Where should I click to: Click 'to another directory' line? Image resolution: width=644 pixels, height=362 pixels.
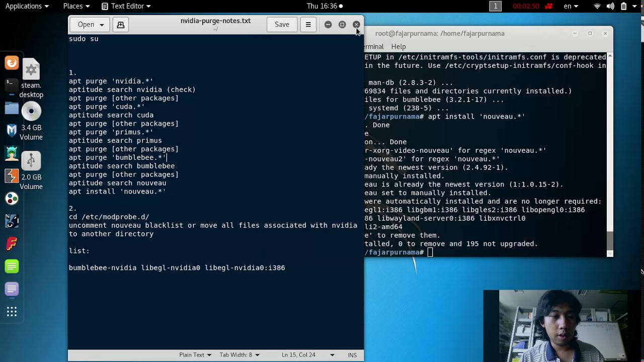tap(111, 234)
